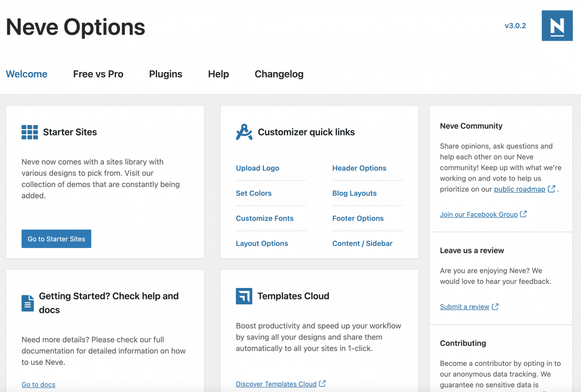Open the Plugins tab
Screen dimensions: 581x392
166,74
